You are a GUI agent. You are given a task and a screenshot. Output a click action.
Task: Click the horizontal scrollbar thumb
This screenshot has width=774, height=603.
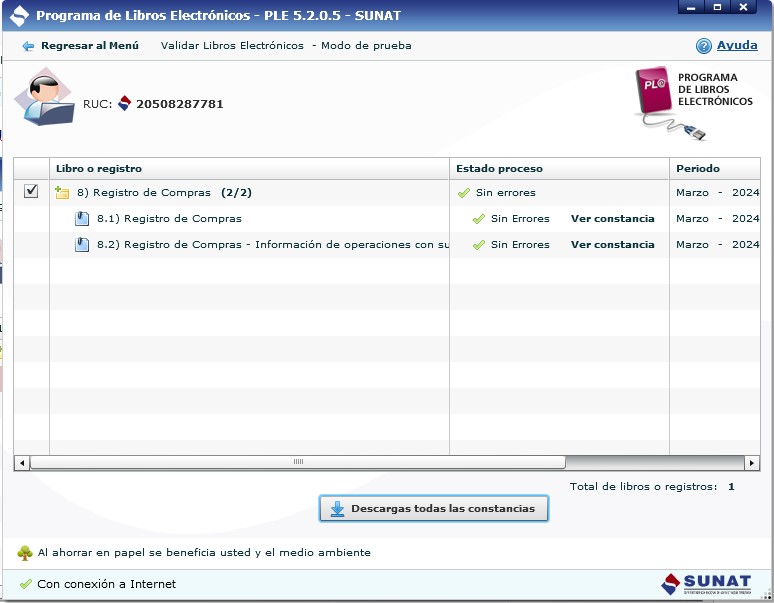(x=297, y=463)
